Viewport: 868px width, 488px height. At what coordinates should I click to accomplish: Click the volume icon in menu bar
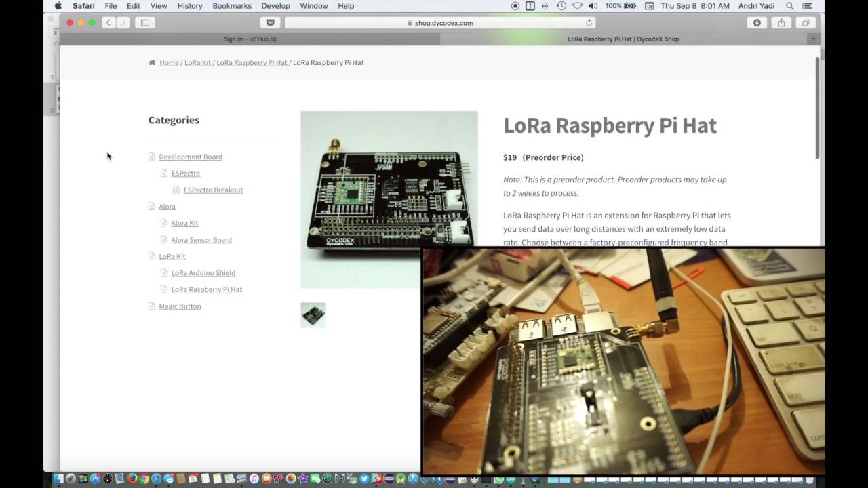tap(593, 6)
